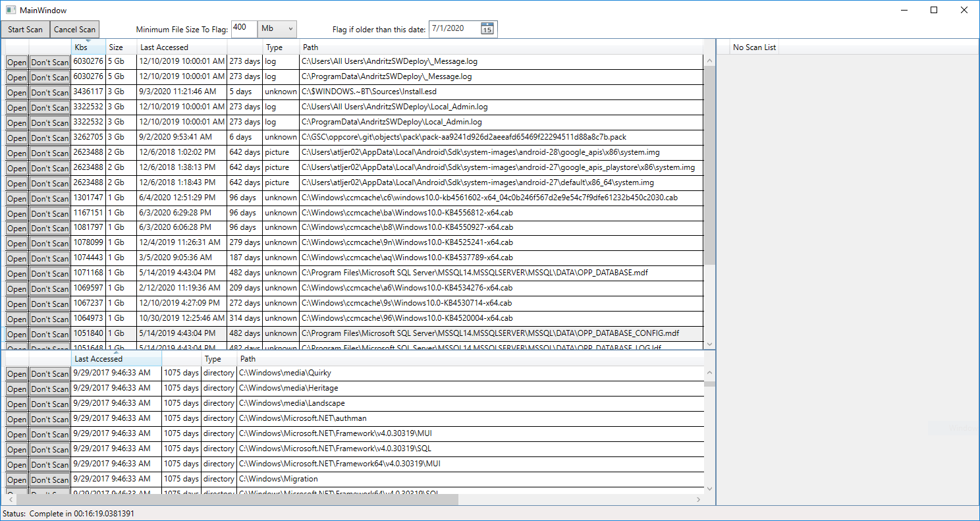980x521 pixels.
Task: Open the KB4556812 cab file row
Action: [17, 213]
